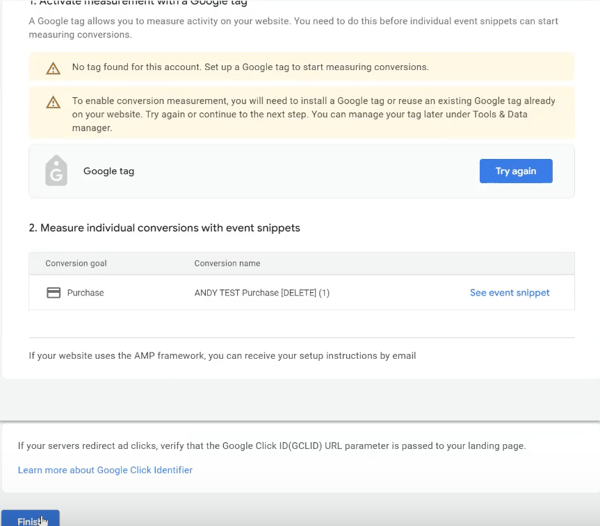600x526 pixels.
Task: Open the See event snippet link
Action: click(x=509, y=293)
